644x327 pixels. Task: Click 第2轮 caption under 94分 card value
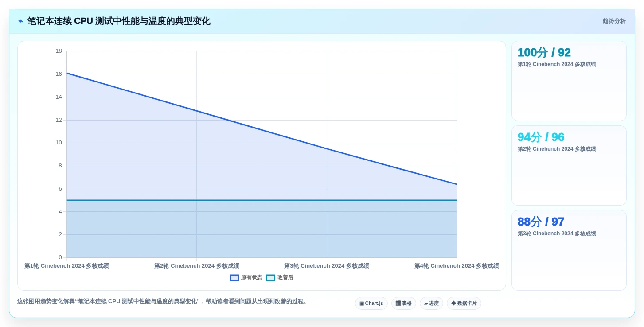pyautogui.click(x=557, y=149)
